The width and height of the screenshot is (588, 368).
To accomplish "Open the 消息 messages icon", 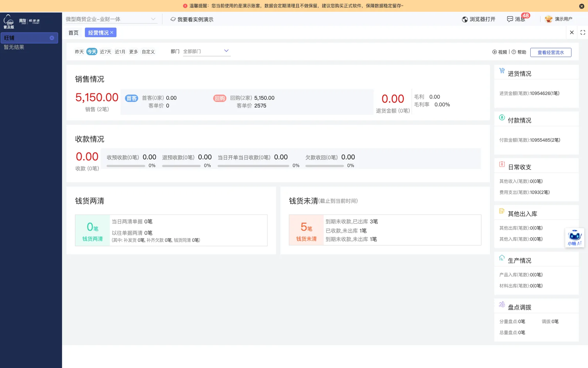I will 510,19.
